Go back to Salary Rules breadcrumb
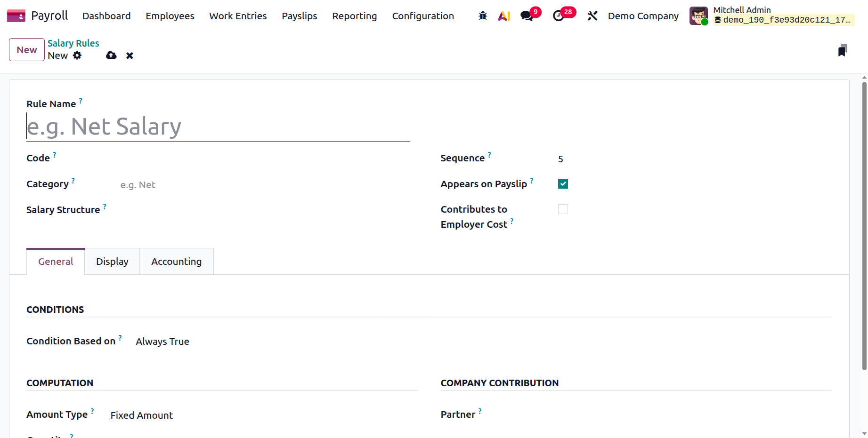 [73, 43]
